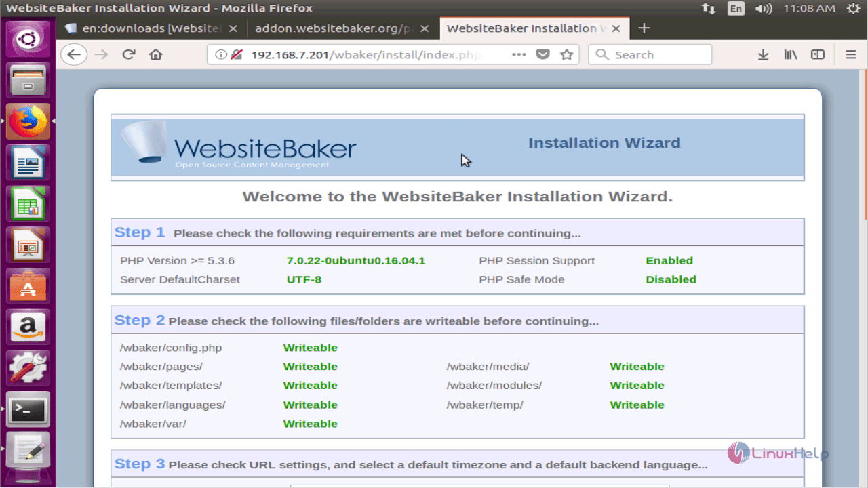Click the /wbaker/config.php path

point(171,348)
